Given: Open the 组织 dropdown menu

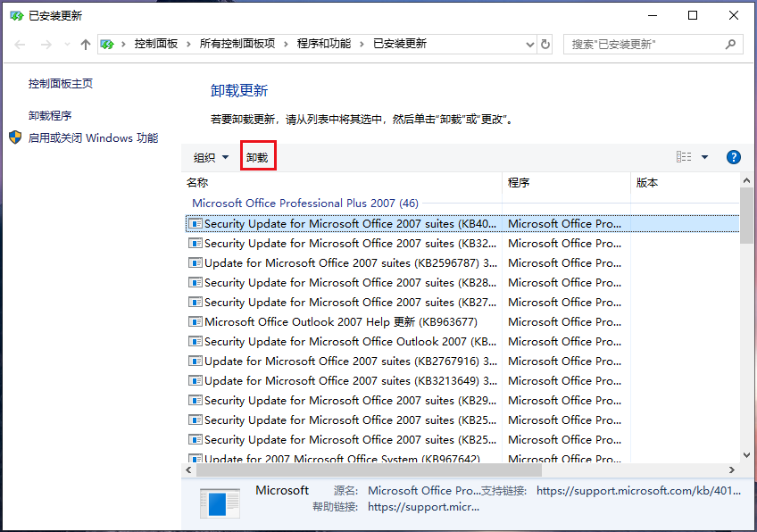Looking at the screenshot, I should click(x=211, y=157).
